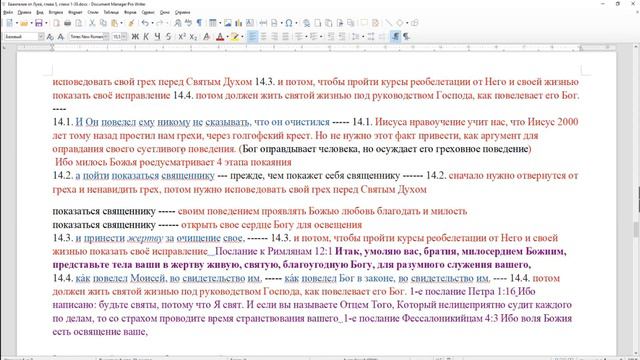
Task: Open highlight color dropdown arrow
Action: (x=242, y=37)
